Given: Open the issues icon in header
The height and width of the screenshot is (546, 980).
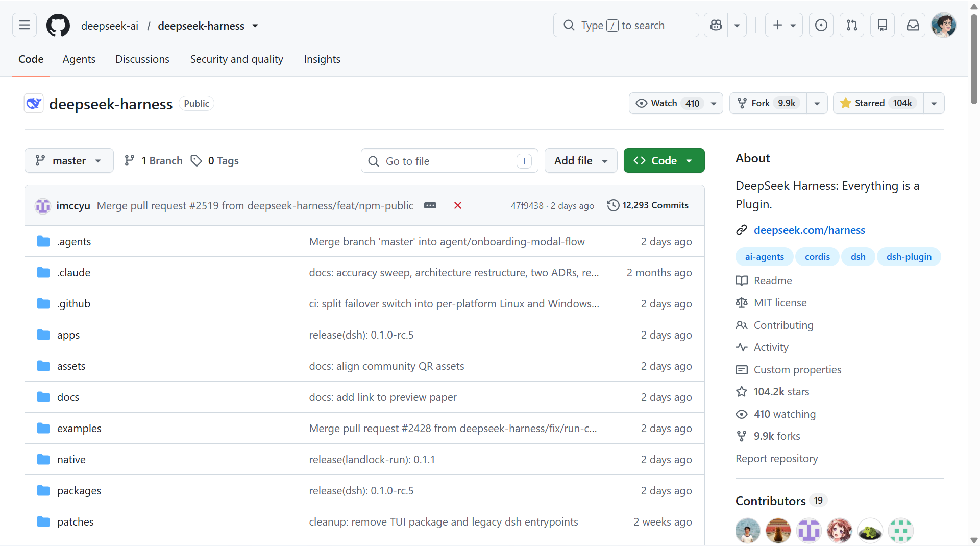Looking at the screenshot, I should pos(821,25).
